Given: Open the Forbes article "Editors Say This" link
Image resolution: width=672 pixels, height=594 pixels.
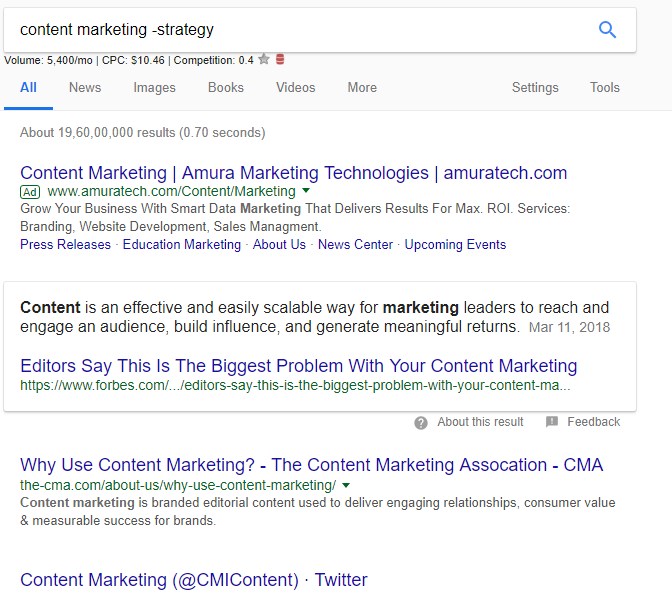Looking at the screenshot, I should [x=298, y=366].
